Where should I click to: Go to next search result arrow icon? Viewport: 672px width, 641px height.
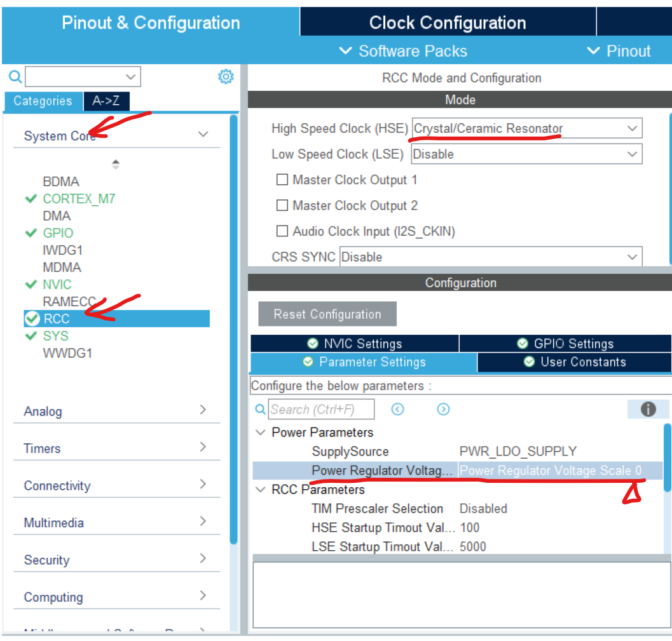444,409
